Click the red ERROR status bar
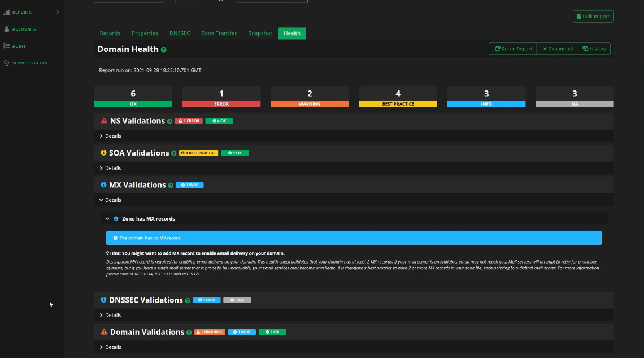The image size is (644, 358). [221, 103]
